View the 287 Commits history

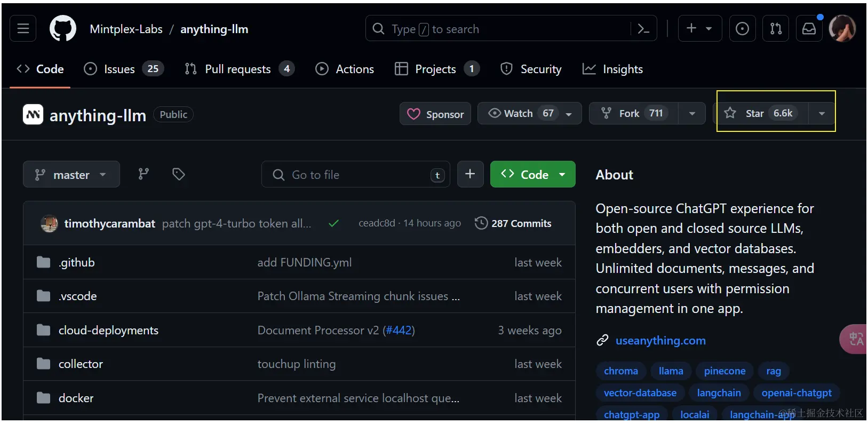(513, 223)
